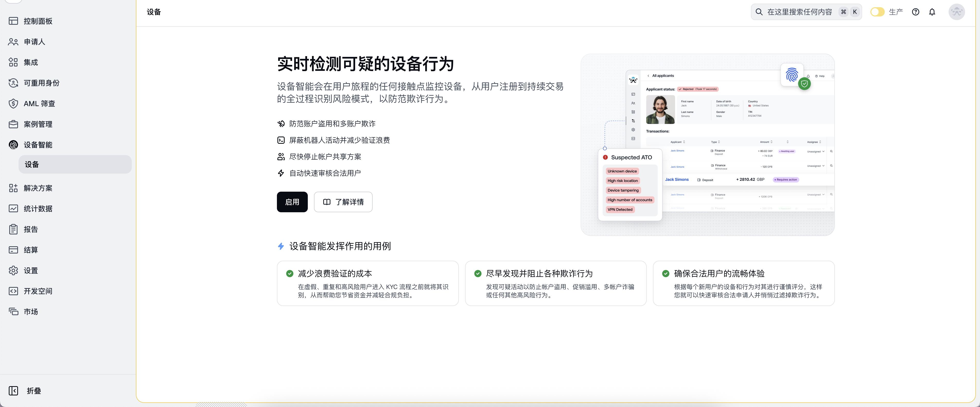980x407 pixels.
Task: Go to 案例管理 menu label
Action: [38, 124]
